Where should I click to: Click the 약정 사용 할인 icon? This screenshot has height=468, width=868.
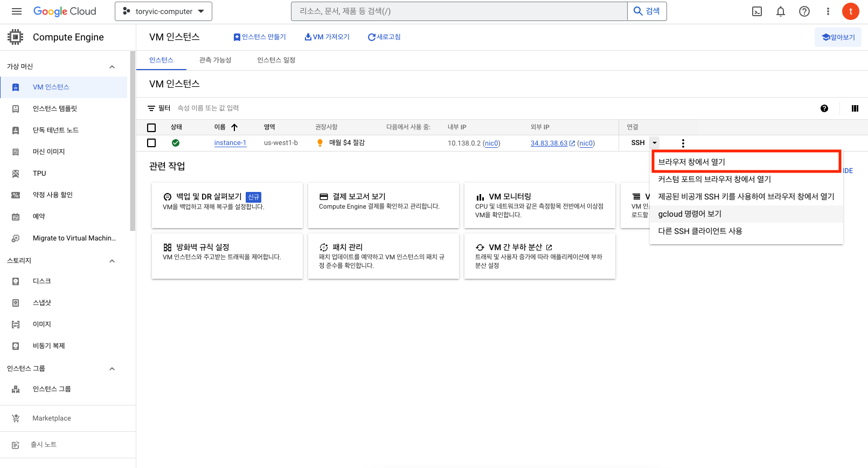16,195
